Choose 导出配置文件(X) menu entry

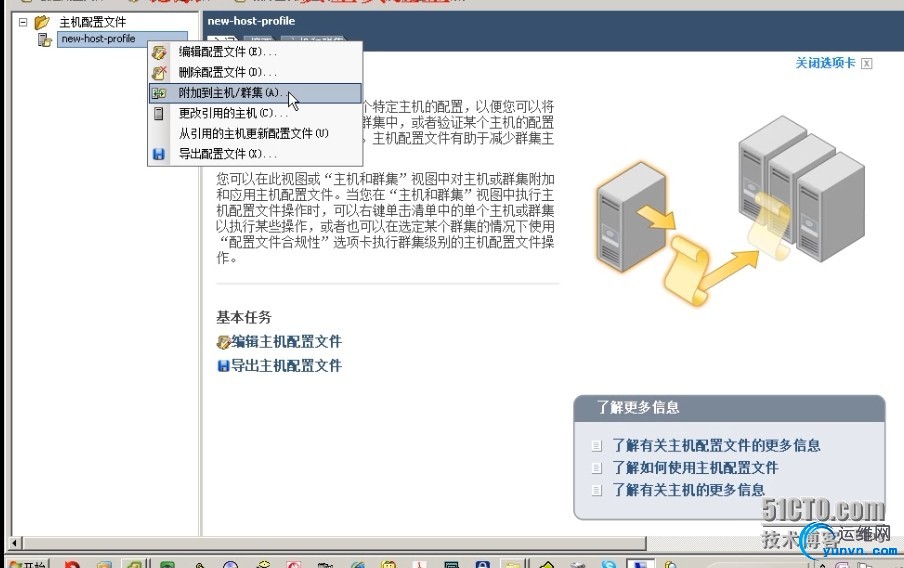coord(255,154)
